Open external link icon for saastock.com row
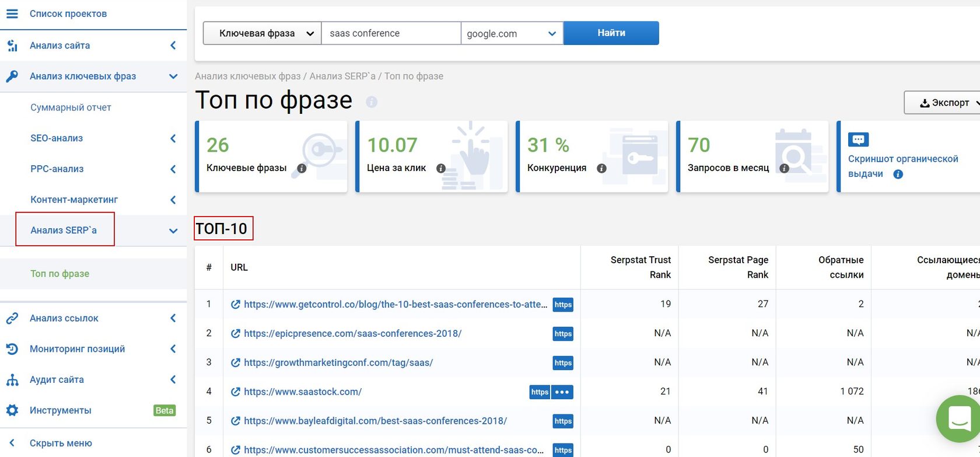The image size is (980, 457). pos(236,392)
